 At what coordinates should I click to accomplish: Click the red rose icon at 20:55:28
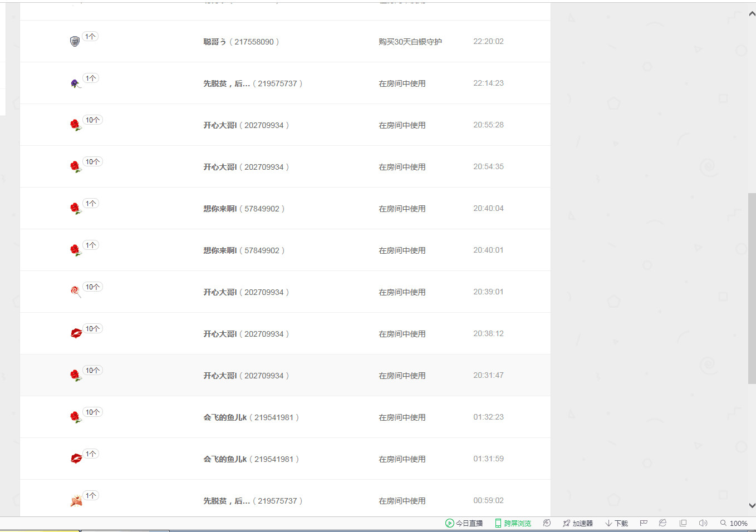[x=75, y=125]
